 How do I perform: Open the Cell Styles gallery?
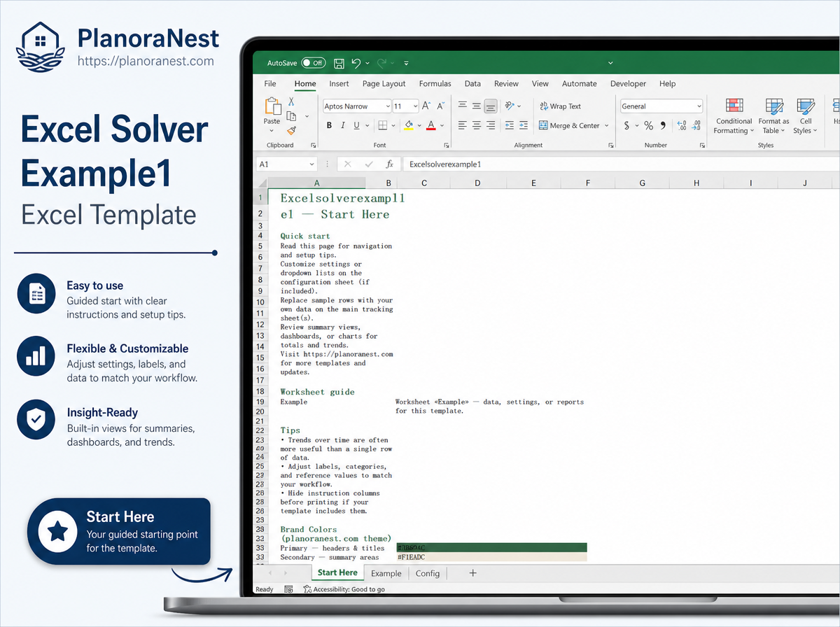point(806,116)
